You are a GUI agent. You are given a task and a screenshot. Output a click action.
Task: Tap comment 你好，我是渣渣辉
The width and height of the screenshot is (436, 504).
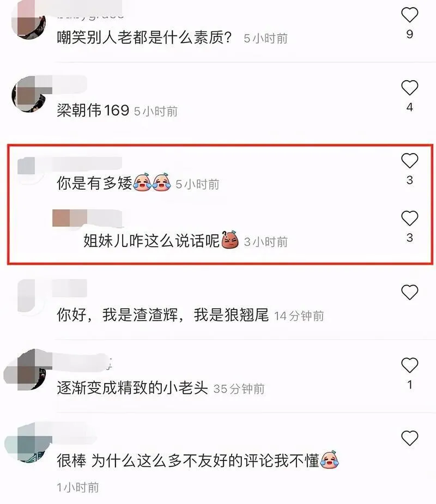(x=163, y=315)
